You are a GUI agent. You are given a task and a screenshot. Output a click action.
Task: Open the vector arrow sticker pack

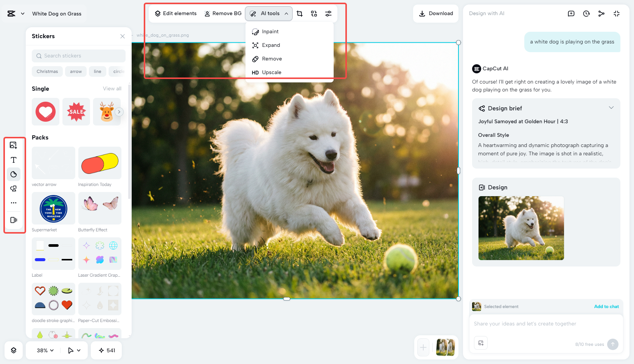pos(53,163)
